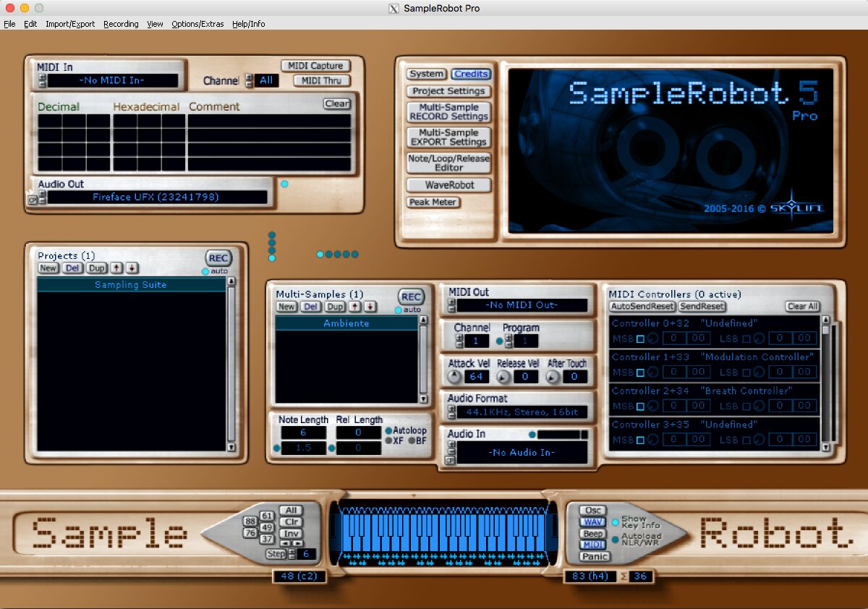Click the Note Length value field
Viewport: 868px width, 609px height.
[x=303, y=432]
